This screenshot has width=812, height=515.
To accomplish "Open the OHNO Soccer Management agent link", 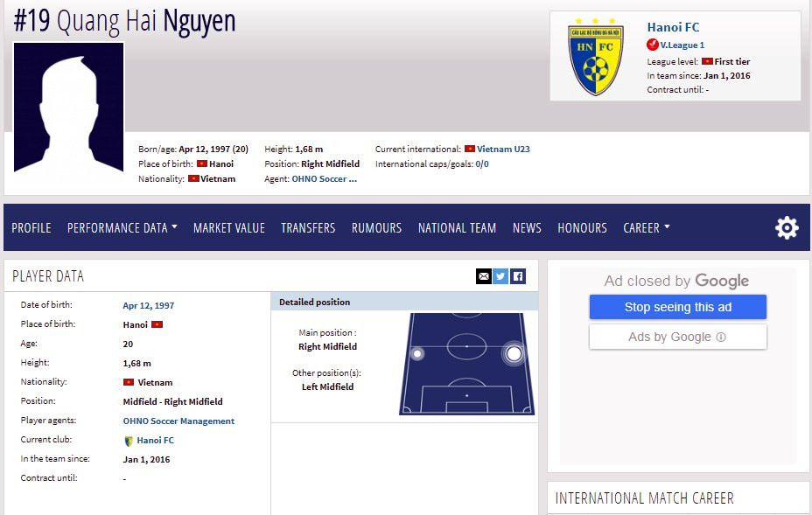I will tap(178, 421).
